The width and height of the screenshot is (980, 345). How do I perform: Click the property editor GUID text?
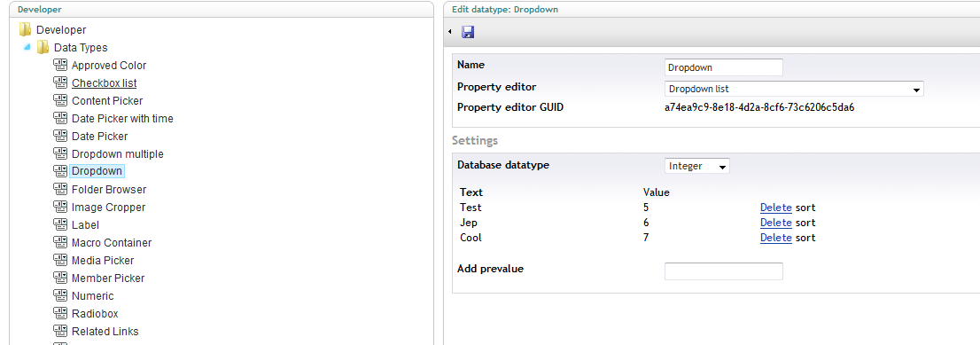pos(759,107)
